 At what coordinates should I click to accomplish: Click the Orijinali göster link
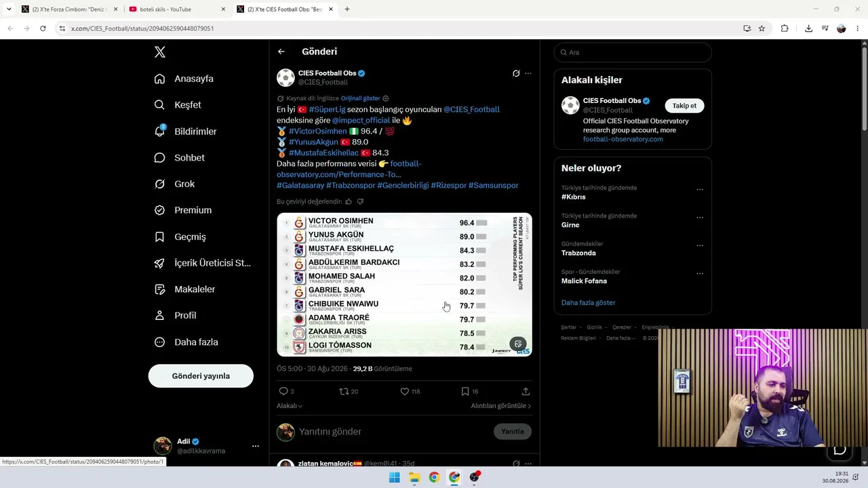click(361, 98)
